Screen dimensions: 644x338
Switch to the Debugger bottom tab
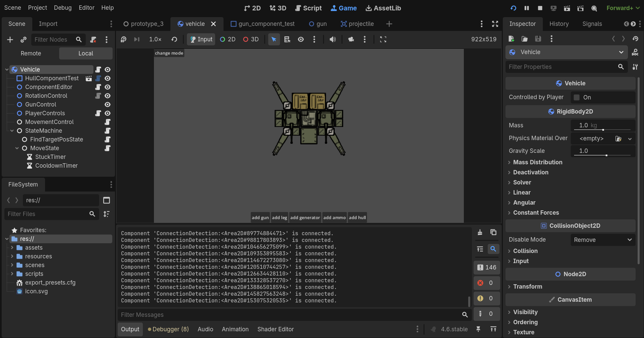coord(168,329)
